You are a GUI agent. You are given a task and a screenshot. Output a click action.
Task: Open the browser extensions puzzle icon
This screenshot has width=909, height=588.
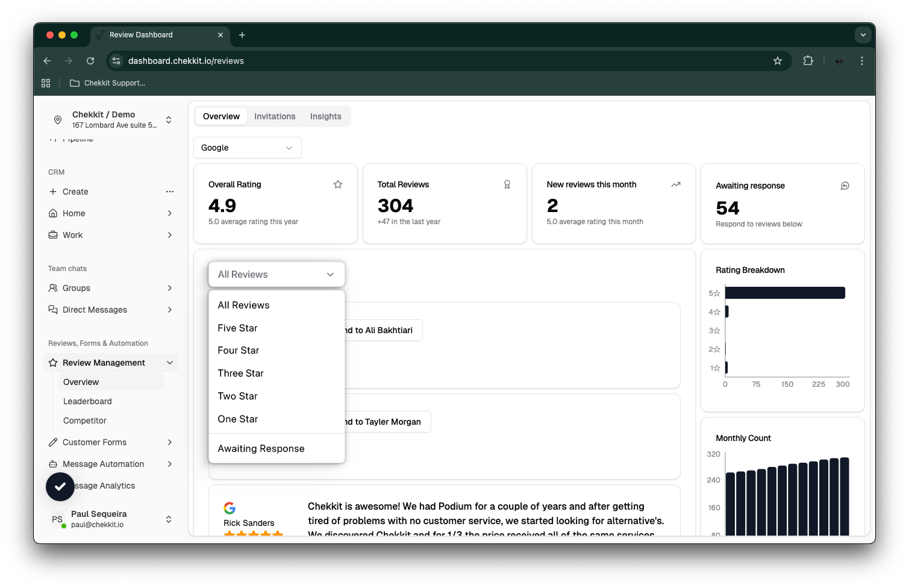click(808, 61)
